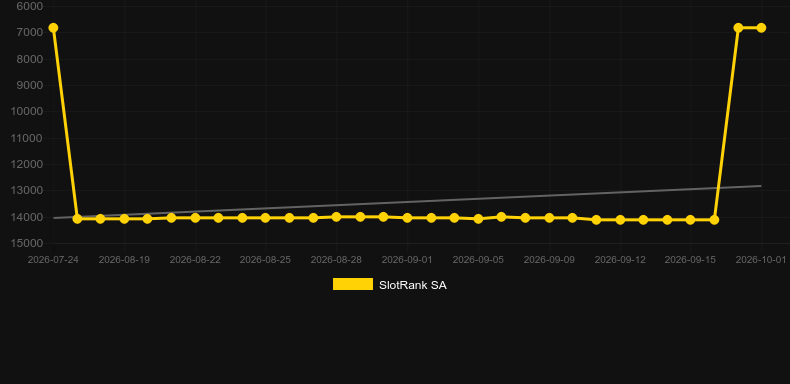Select the data point above 2026-08-19
The height and width of the screenshot is (384, 790).
[x=124, y=219]
